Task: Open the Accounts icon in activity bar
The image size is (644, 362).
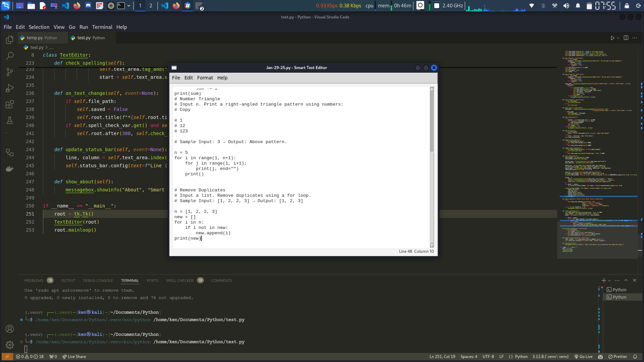Action: coord(9,329)
